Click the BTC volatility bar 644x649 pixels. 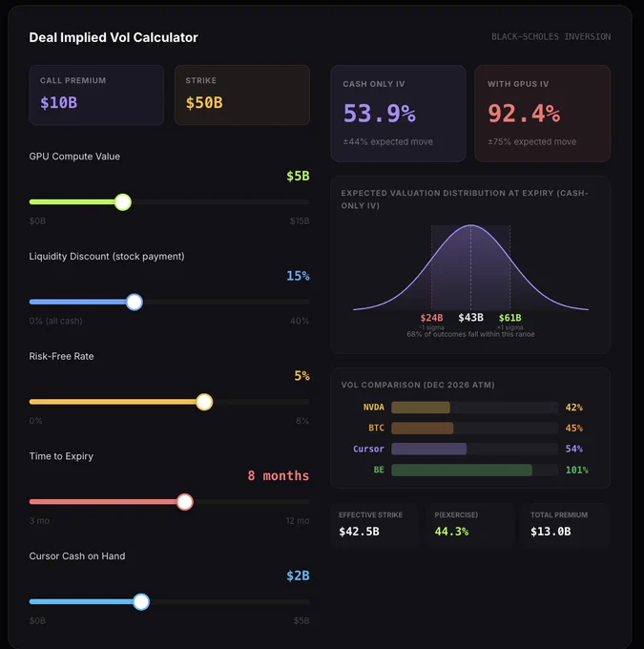tap(474, 428)
